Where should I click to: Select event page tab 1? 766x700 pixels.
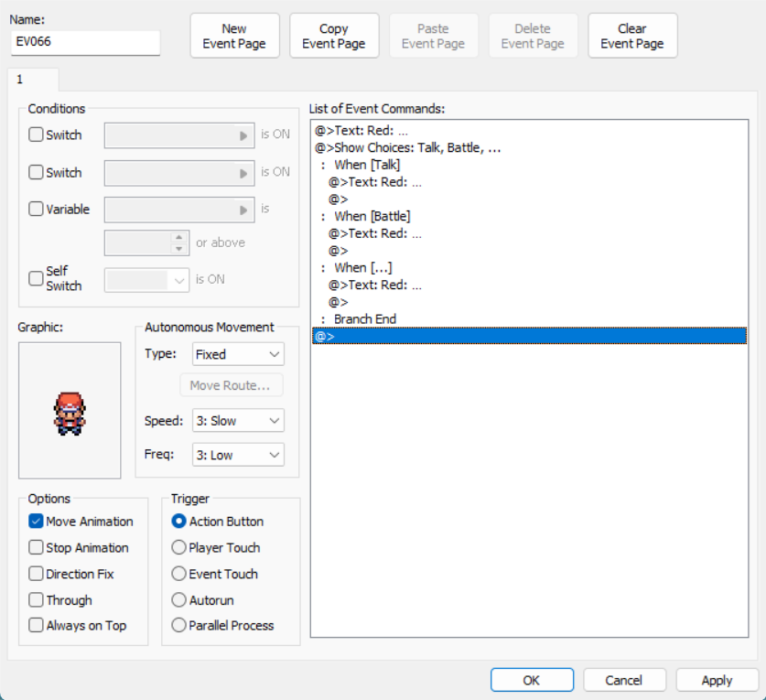pos(33,80)
